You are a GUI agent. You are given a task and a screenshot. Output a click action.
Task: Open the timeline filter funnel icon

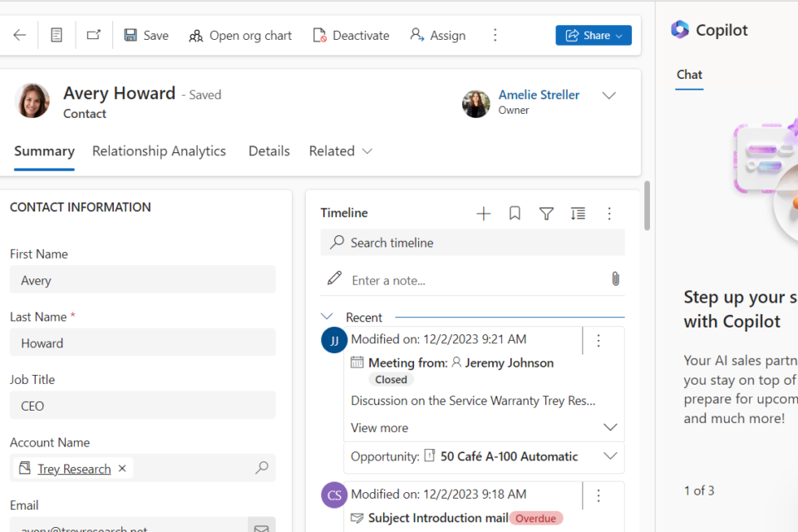546,214
